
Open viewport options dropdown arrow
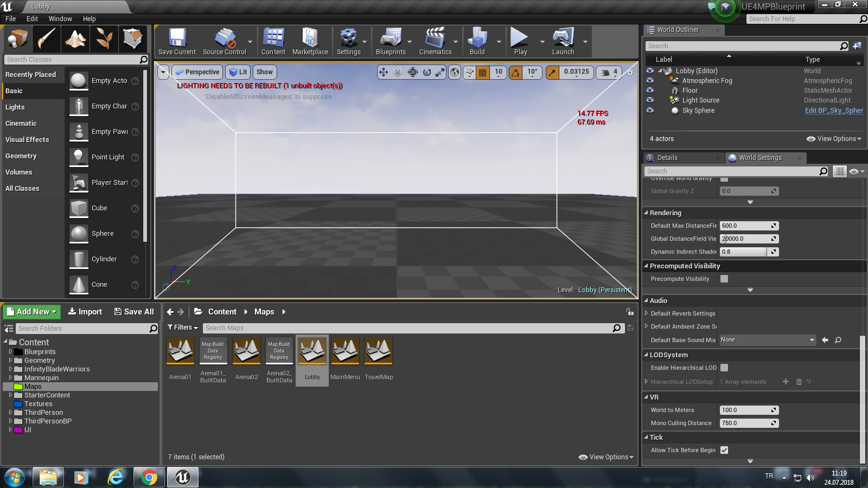click(163, 72)
